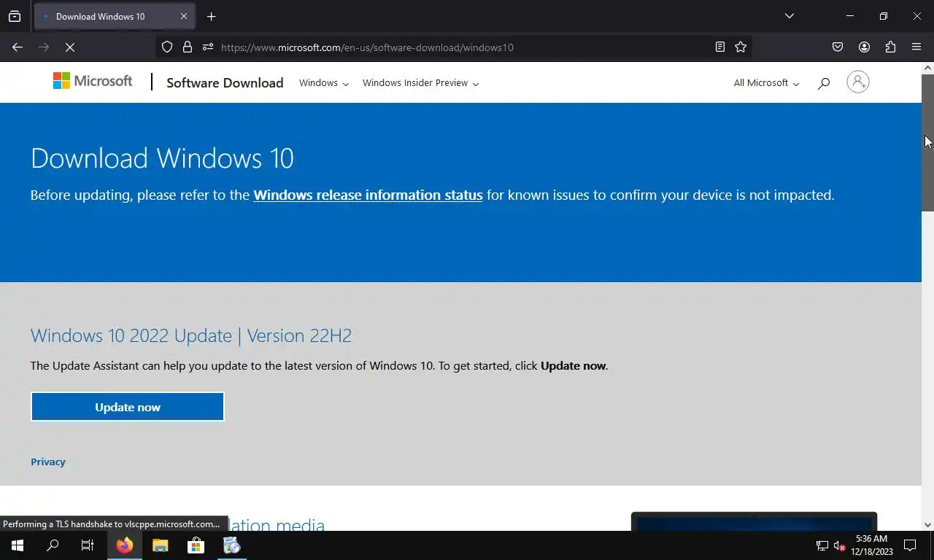Open taskbar Search magnifier

tap(53, 545)
